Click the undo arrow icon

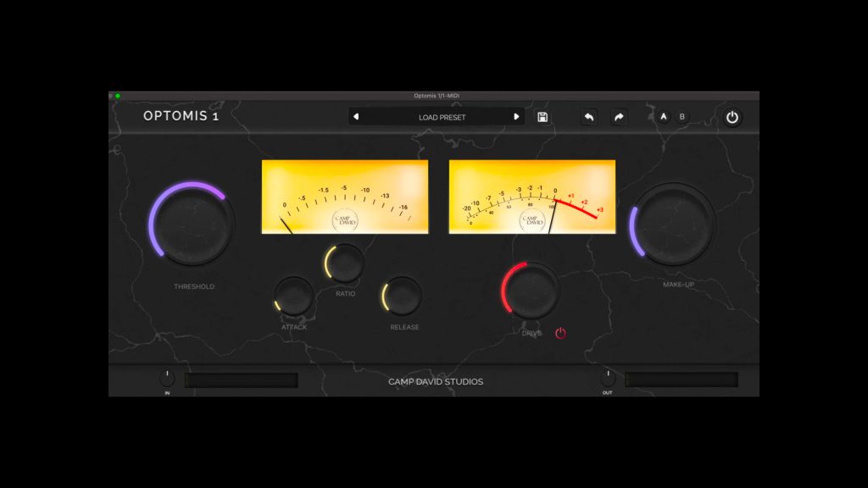[x=589, y=117]
